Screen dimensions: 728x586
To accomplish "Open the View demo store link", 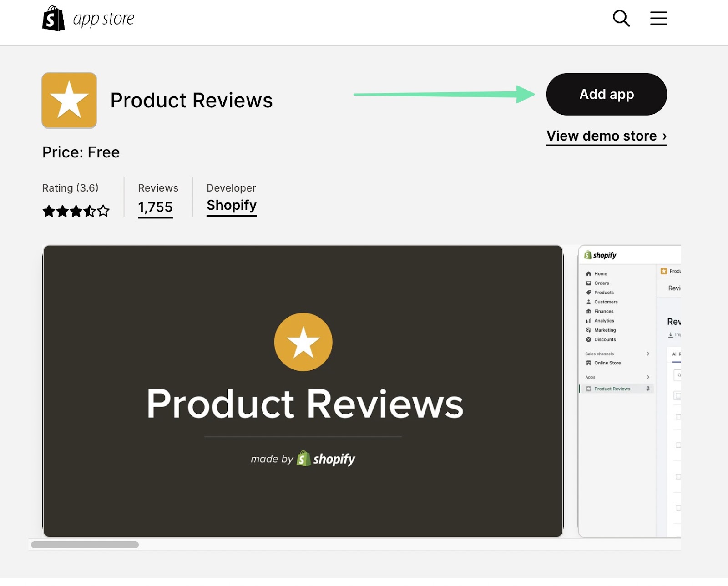I will 607,136.
